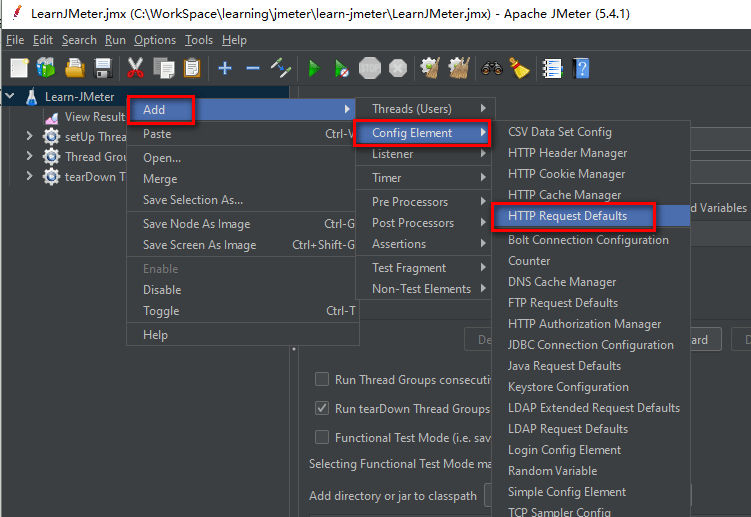
Task: Open the Templates toolbar icon
Action: [x=46, y=68]
